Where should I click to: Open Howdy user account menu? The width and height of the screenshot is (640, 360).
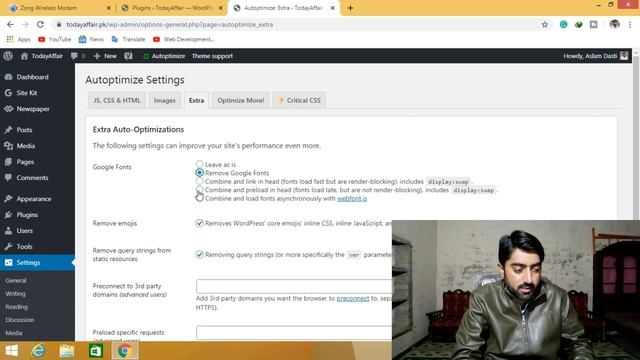(596, 56)
